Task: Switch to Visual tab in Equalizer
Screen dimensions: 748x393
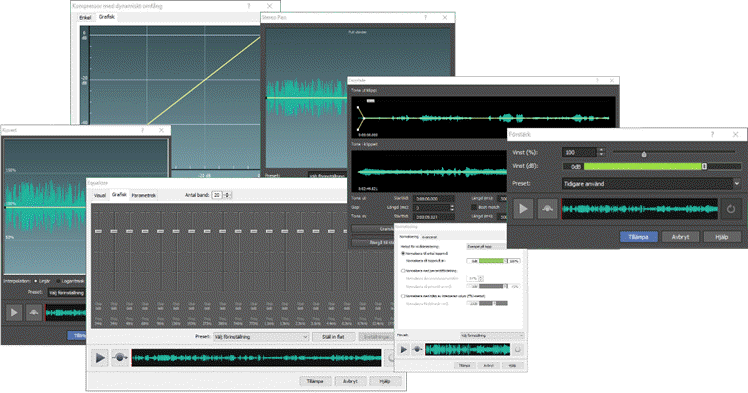Action: (100, 195)
